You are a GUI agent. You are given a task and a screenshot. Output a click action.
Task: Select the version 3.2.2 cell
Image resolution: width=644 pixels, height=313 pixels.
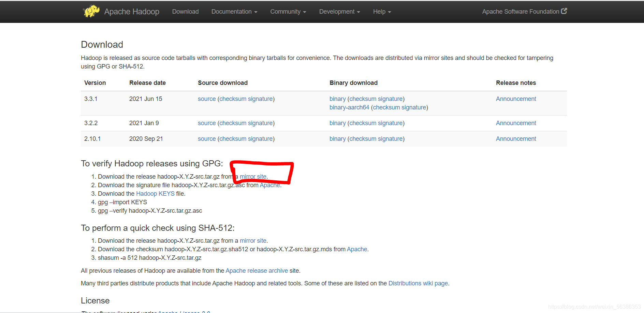click(91, 123)
